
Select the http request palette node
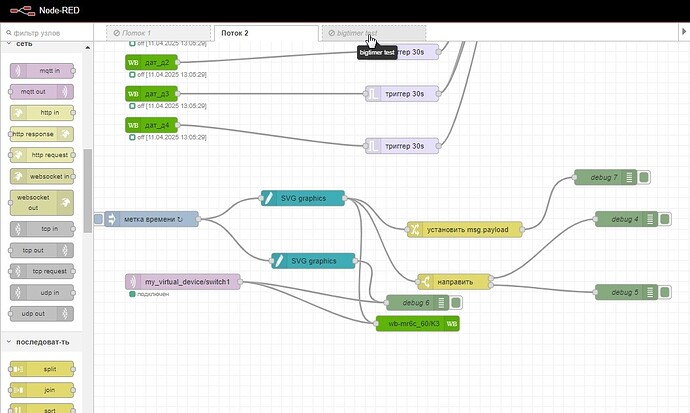click(42, 155)
